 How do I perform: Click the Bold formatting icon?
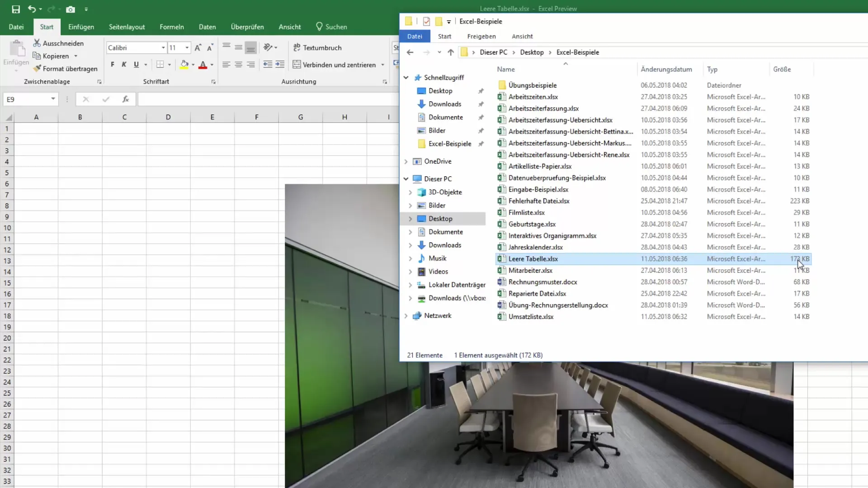113,64
